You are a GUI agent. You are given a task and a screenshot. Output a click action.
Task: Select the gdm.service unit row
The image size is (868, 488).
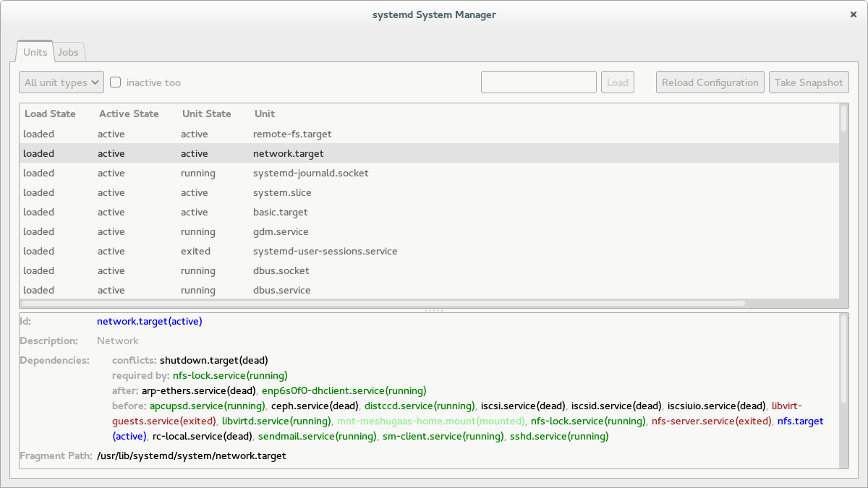coord(281,231)
